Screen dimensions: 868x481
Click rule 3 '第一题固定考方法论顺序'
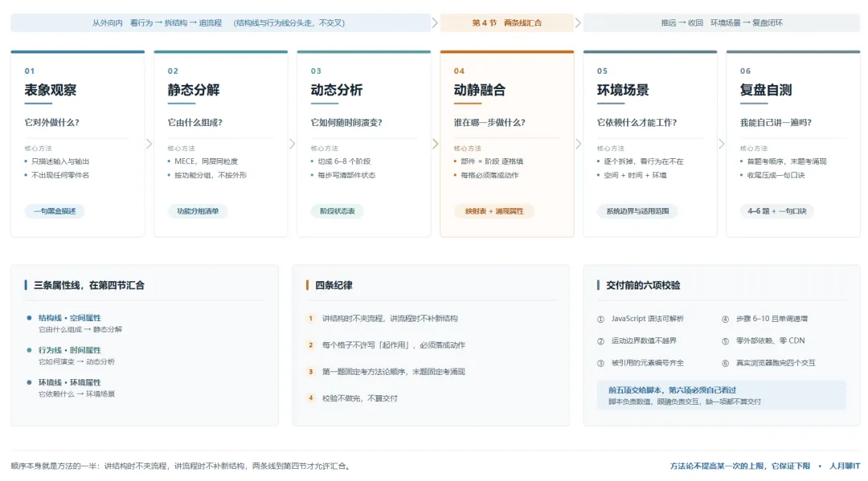pyautogui.click(x=394, y=372)
